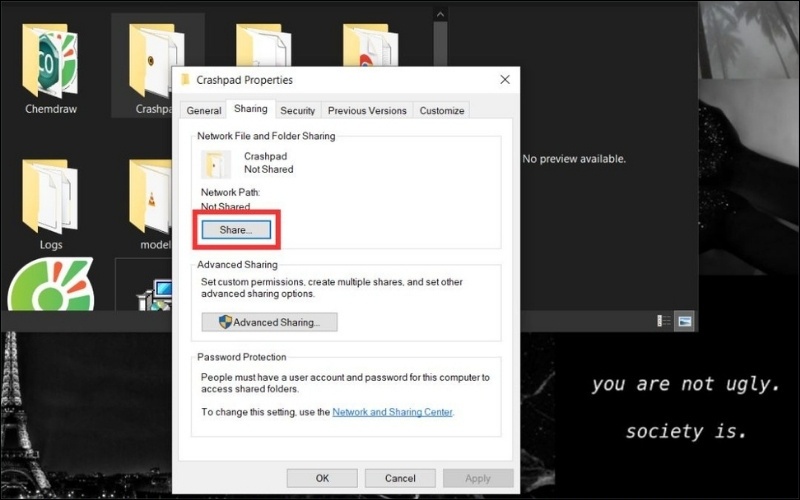
Task: Select the Sharing tab
Action: [x=250, y=110]
